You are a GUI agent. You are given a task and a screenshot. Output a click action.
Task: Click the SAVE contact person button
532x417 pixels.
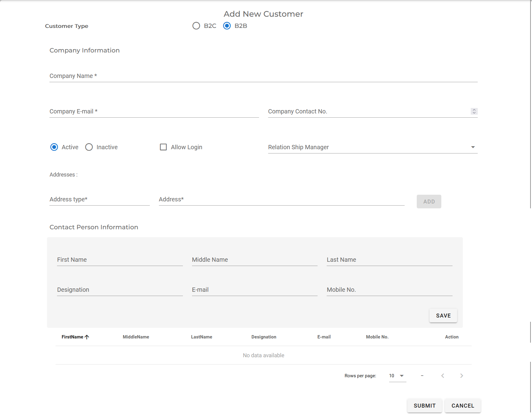click(443, 315)
